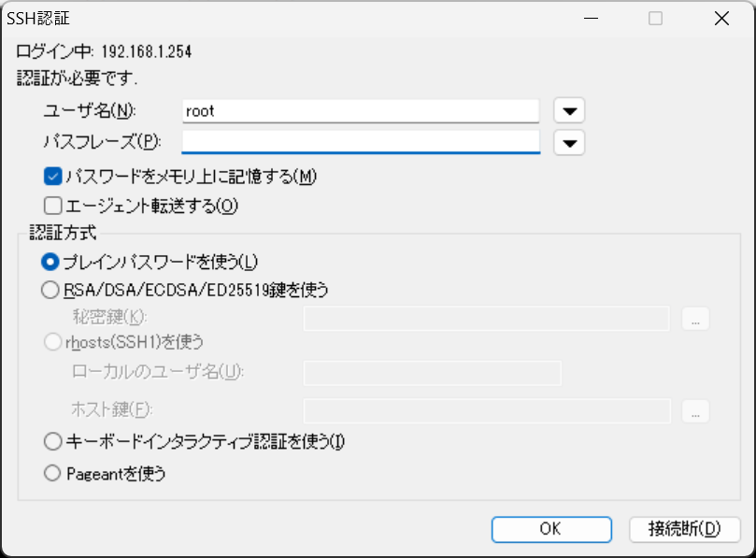Select RSA/DSA/ECDSA/ED25519 key authentication
Screen dimensions: 756x558
click(x=52, y=290)
